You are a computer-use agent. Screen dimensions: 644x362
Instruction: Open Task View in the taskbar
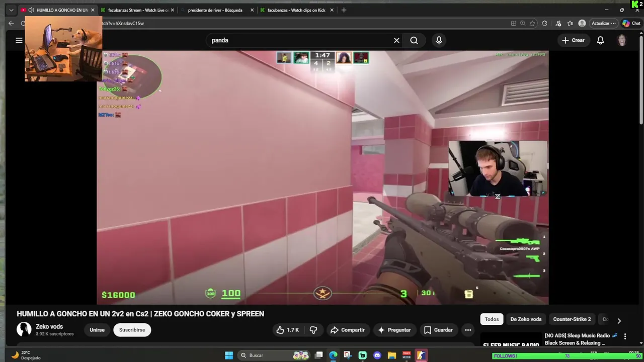318,355
